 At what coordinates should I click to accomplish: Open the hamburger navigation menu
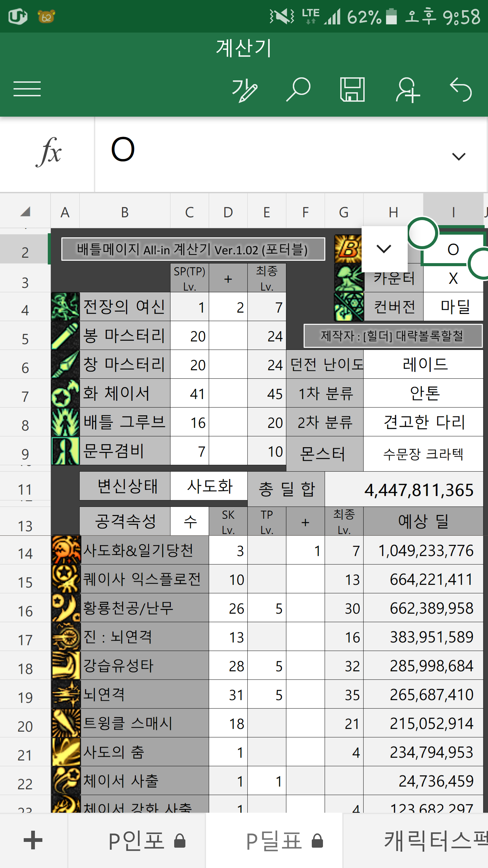pos(27,89)
